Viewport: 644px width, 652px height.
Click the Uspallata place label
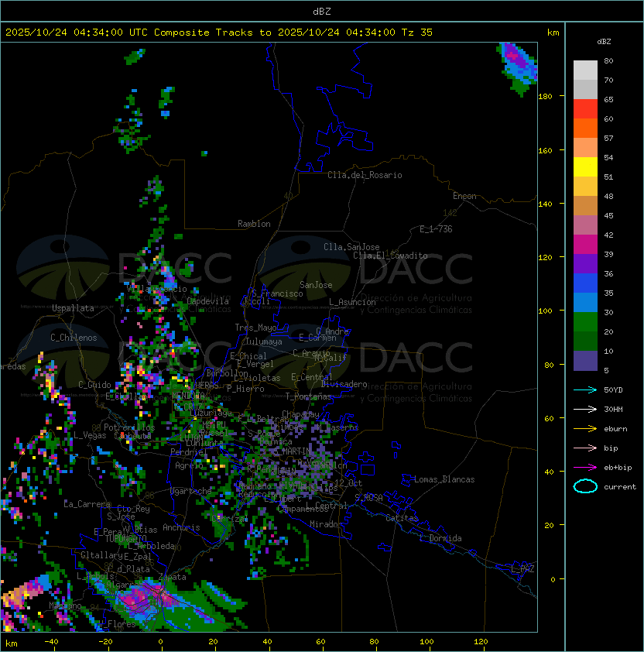[73, 308]
